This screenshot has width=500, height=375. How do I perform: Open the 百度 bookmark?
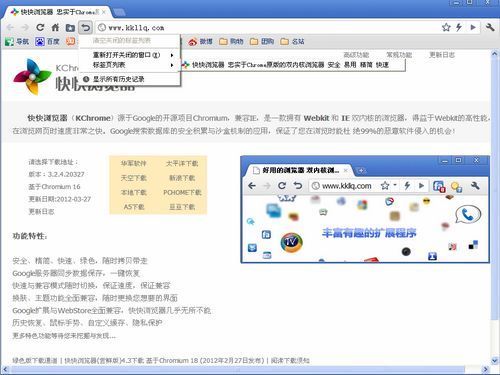click(47, 42)
